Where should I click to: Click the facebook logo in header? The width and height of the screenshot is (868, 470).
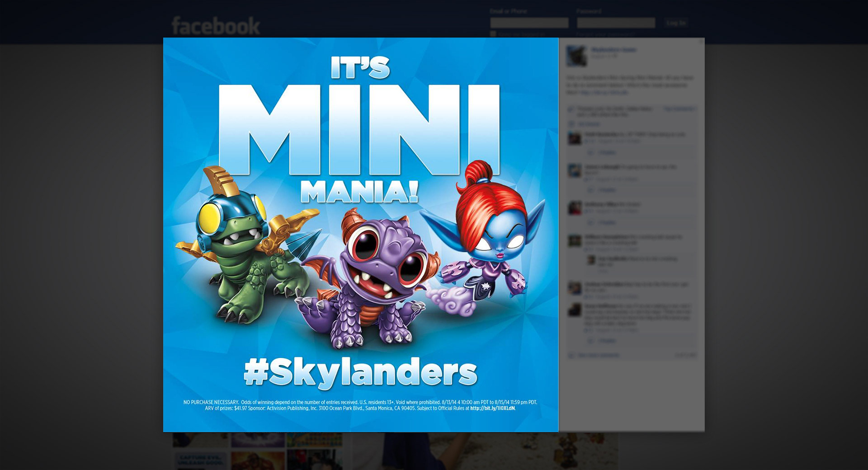[x=216, y=26]
